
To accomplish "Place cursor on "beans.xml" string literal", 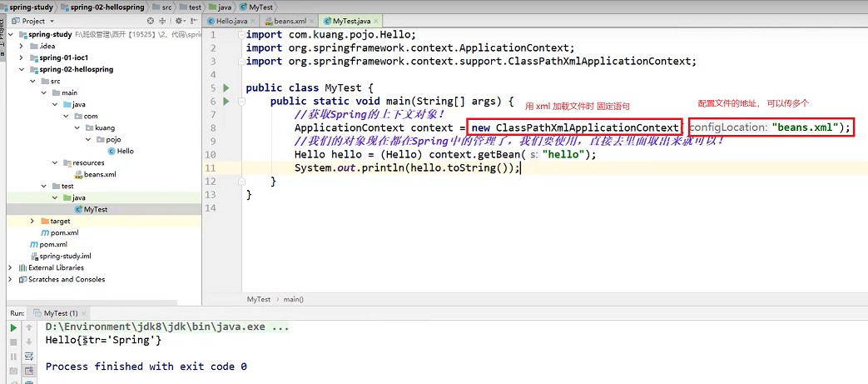I will (x=805, y=128).
